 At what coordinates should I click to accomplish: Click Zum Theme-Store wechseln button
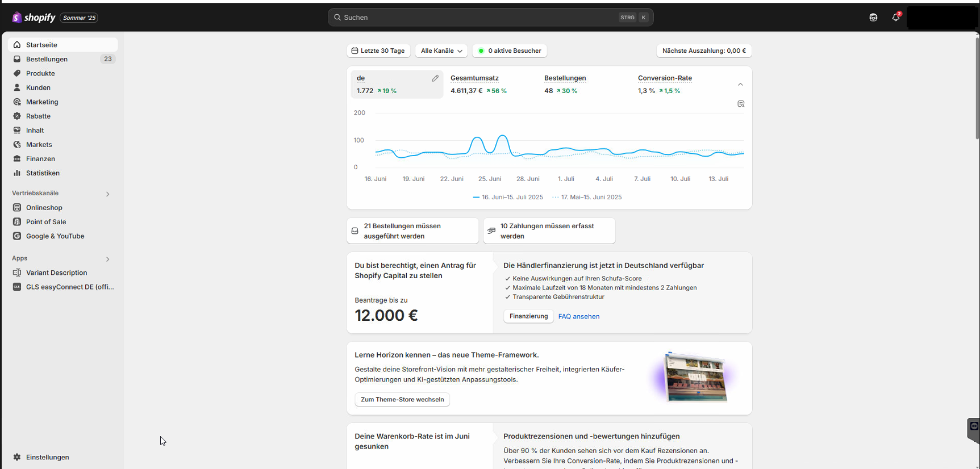coord(402,400)
